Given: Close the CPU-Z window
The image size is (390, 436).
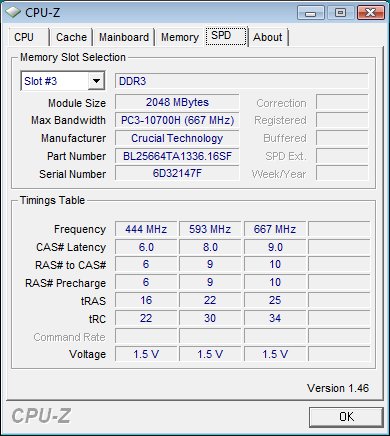Looking at the screenshot, I should 370,13.
